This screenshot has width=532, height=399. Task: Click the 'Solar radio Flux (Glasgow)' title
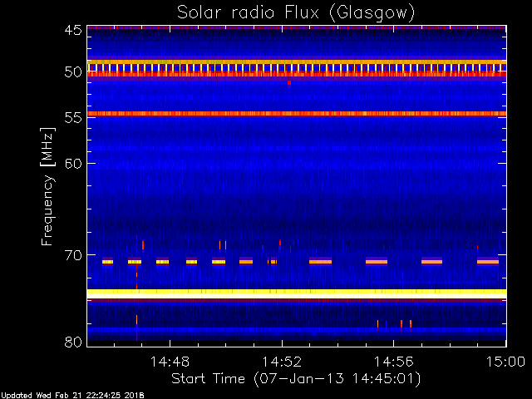point(296,13)
